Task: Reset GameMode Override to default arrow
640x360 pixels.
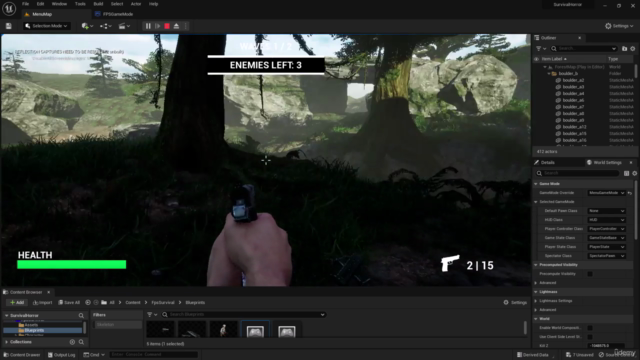Action: coord(630,193)
